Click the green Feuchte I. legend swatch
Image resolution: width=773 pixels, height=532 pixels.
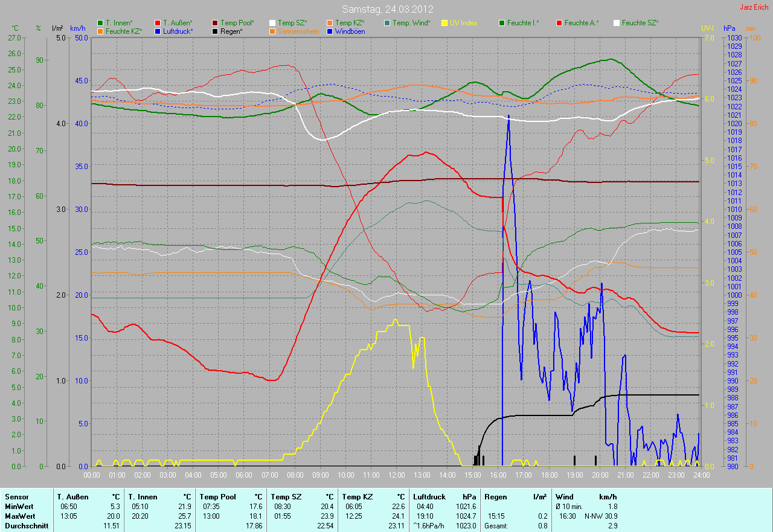[502, 23]
